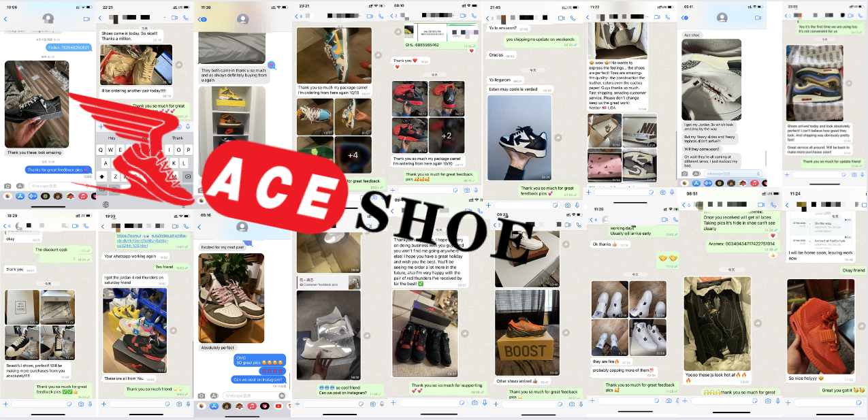Tap the phone call icon in the 22:21 chat
868x420 pixels.
[187, 16]
